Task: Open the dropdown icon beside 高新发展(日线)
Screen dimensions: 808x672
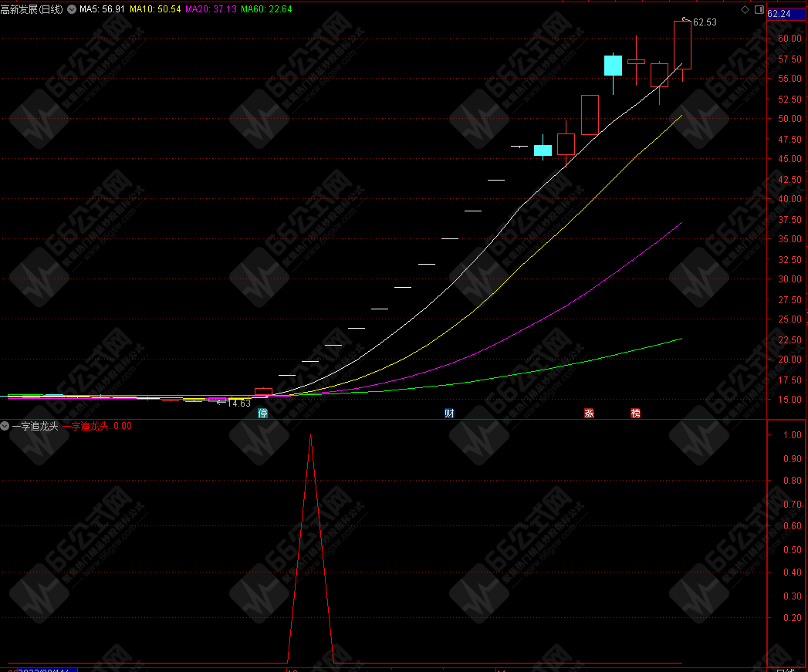Action: pos(72,9)
